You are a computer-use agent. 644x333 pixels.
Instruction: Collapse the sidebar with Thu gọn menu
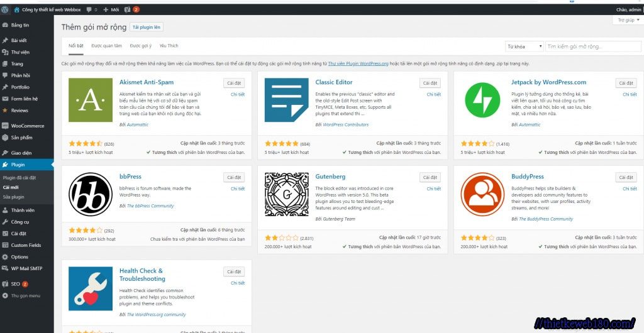point(25,295)
